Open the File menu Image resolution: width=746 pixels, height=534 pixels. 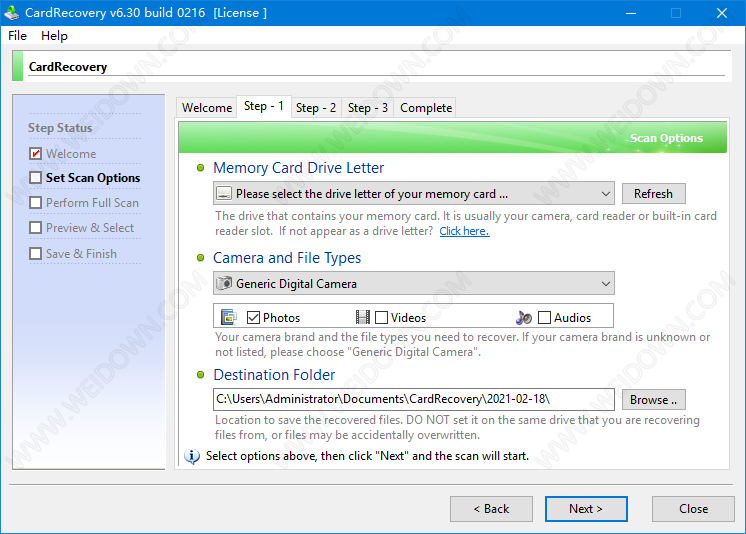[18, 36]
